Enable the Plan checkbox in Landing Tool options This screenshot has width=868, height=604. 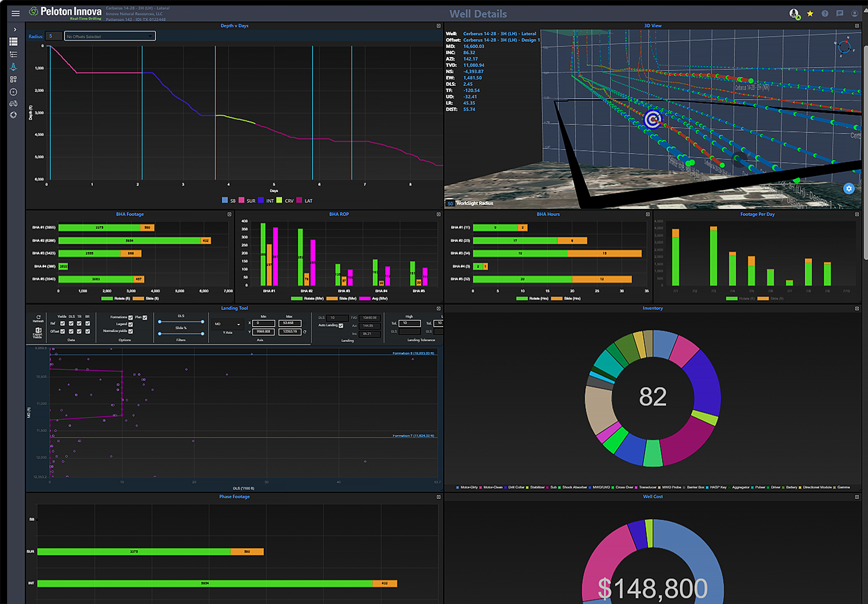coord(144,318)
